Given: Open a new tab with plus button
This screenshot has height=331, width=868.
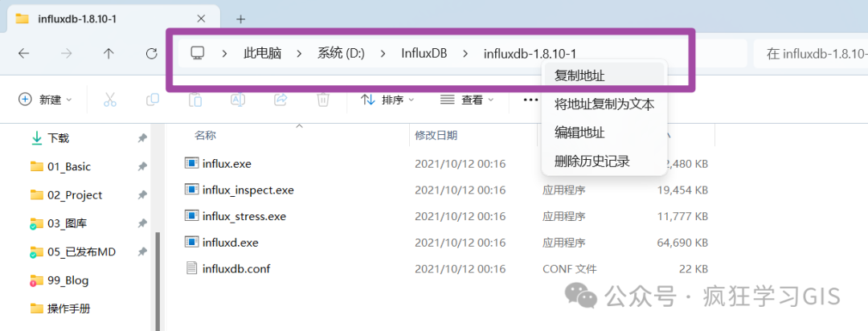Looking at the screenshot, I should click(x=240, y=19).
